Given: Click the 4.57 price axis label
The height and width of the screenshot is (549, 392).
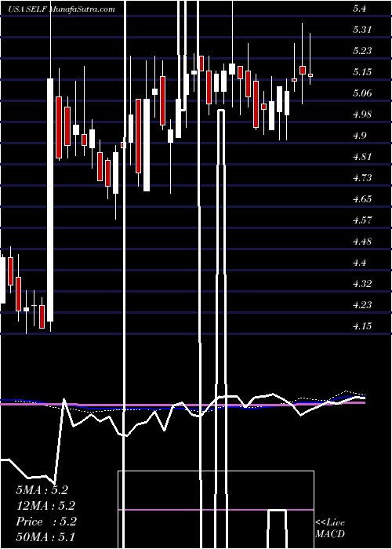Looking at the screenshot, I should (x=362, y=220).
